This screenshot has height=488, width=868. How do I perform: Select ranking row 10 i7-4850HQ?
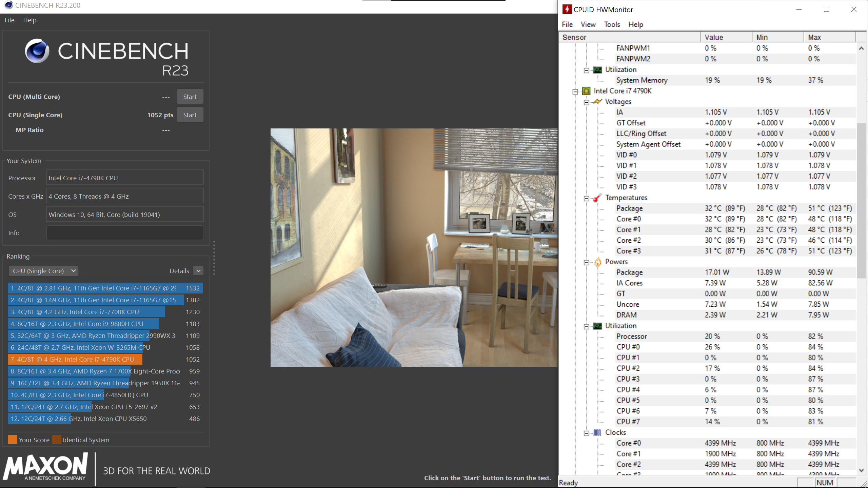(x=105, y=395)
